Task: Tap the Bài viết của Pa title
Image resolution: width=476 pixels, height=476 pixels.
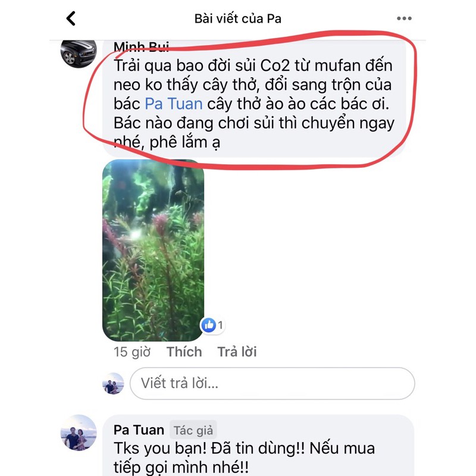Action: (x=238, y=18)
